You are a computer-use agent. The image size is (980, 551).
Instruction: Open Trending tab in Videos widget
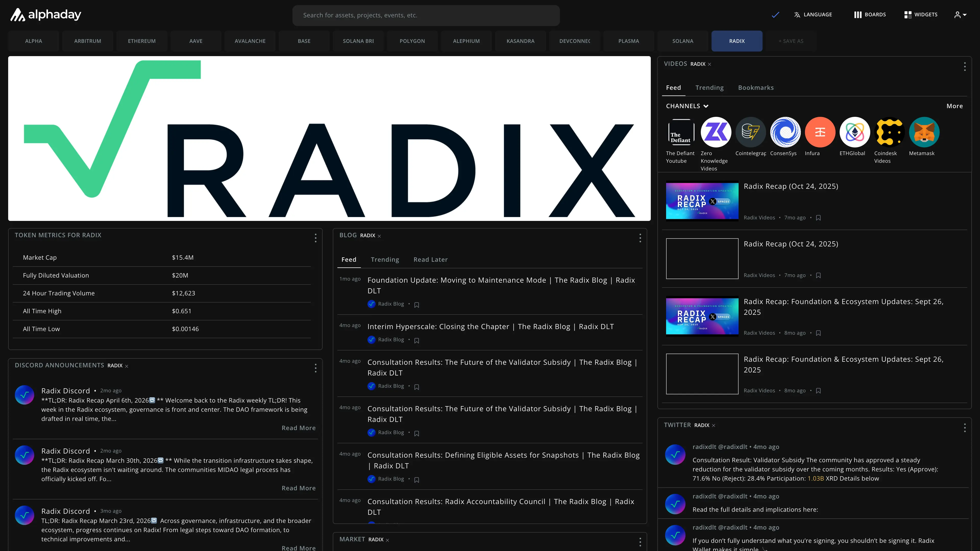709,88
